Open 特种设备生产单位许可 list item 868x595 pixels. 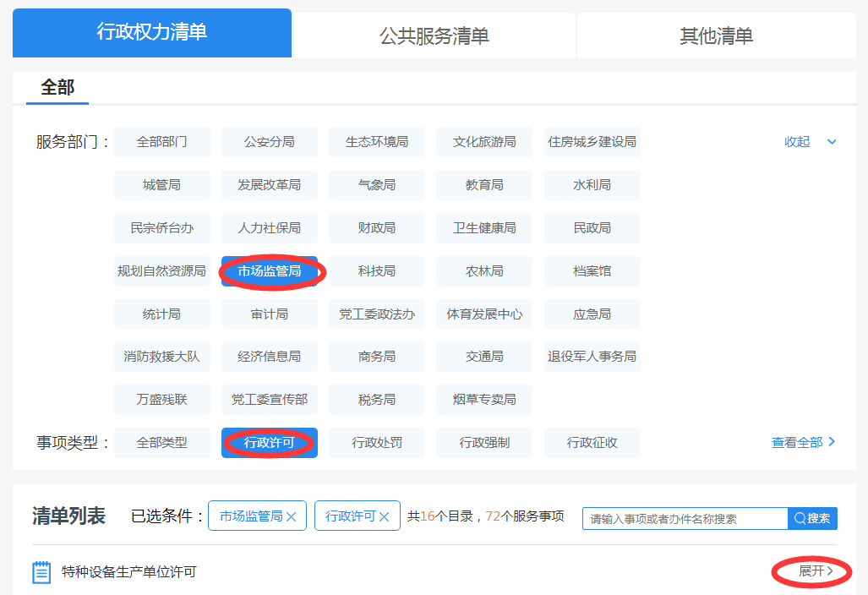(x=129, y=572)
